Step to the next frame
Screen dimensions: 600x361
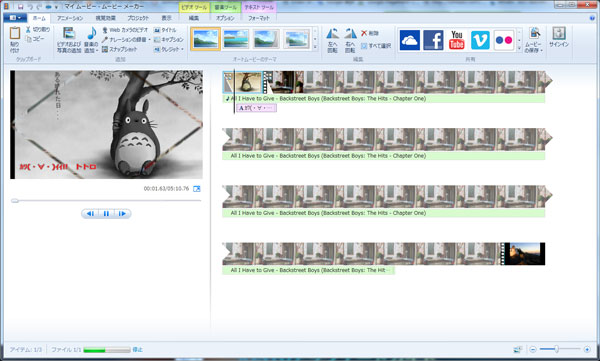pyautogui.click(x=122, y=214)
